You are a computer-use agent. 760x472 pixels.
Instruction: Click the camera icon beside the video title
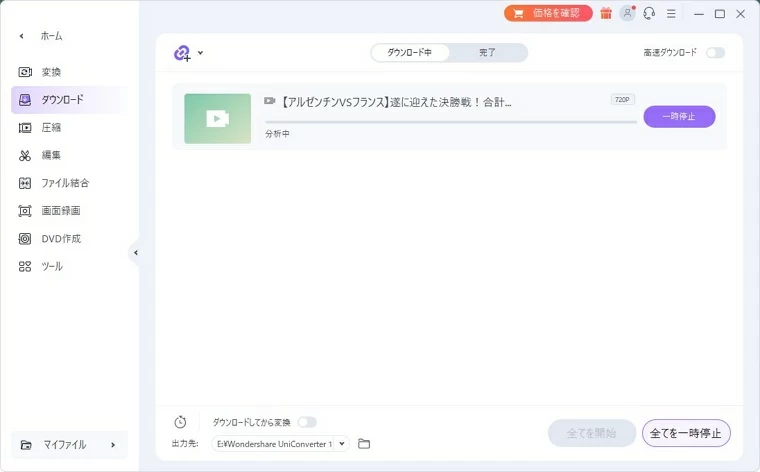click(269, 101)
